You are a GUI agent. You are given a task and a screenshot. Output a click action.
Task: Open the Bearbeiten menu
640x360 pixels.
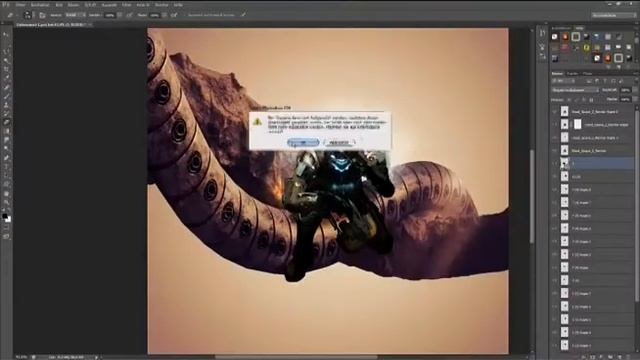coord(40,5)
